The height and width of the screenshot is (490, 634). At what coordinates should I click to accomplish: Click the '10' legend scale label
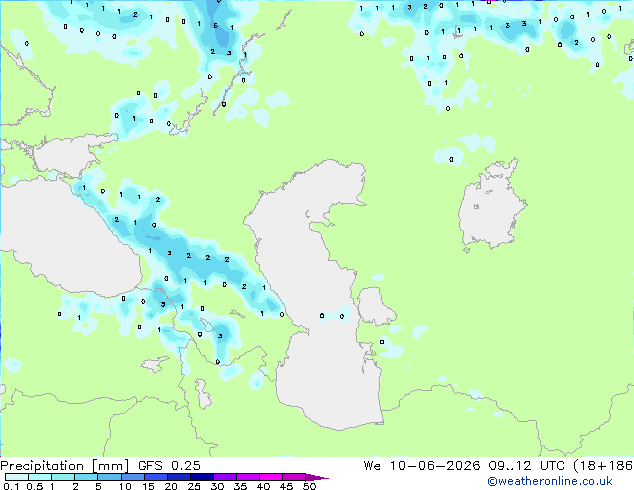click(125, 486)
